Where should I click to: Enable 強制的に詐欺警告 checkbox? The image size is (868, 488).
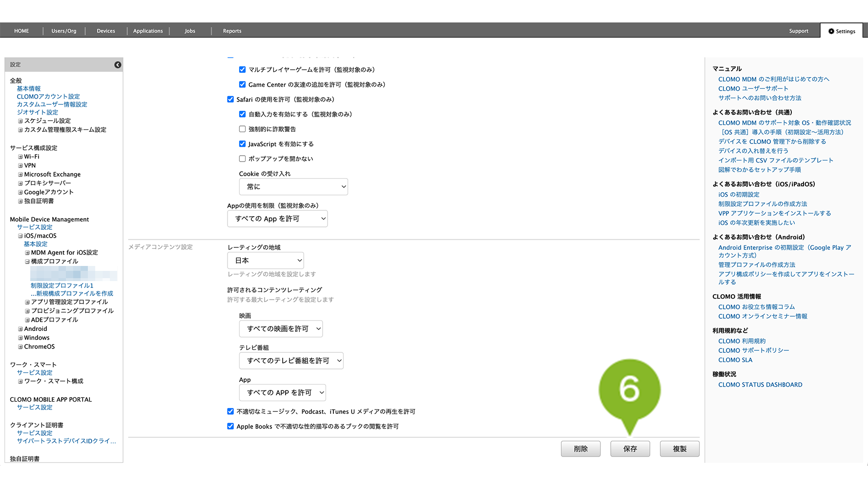click(x=242, y=129)
